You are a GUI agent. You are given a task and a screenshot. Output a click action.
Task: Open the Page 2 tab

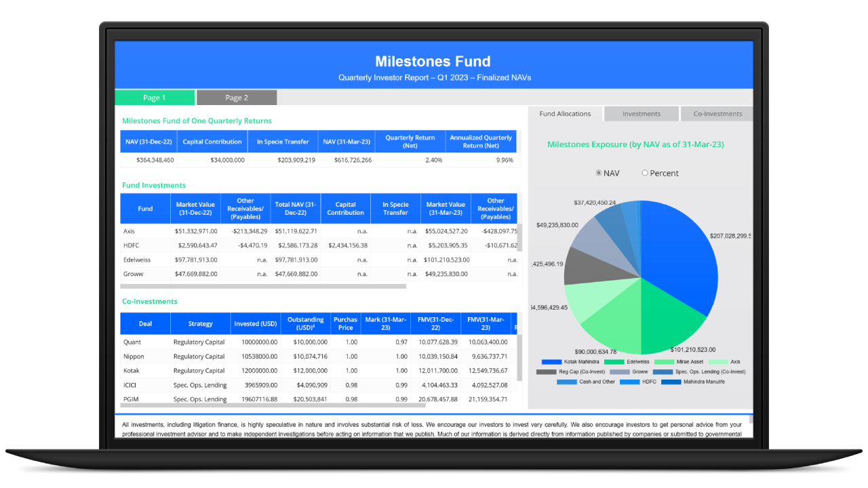[237, 98]
